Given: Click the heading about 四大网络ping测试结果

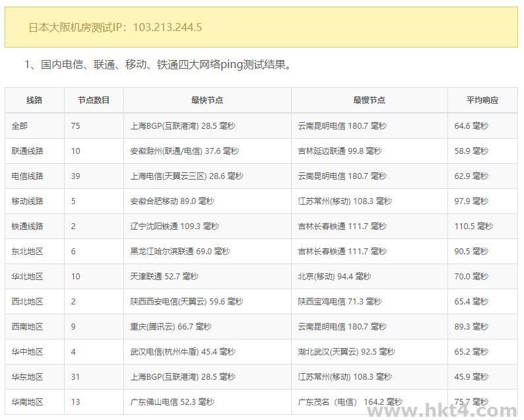Looking at the screenshot, I should point(158,64).
